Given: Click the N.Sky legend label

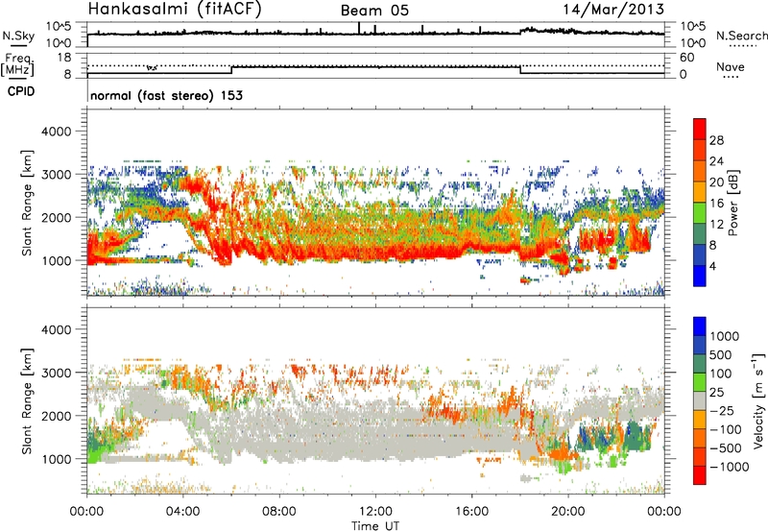Looking at the screenshot, I should pos(18,36).
